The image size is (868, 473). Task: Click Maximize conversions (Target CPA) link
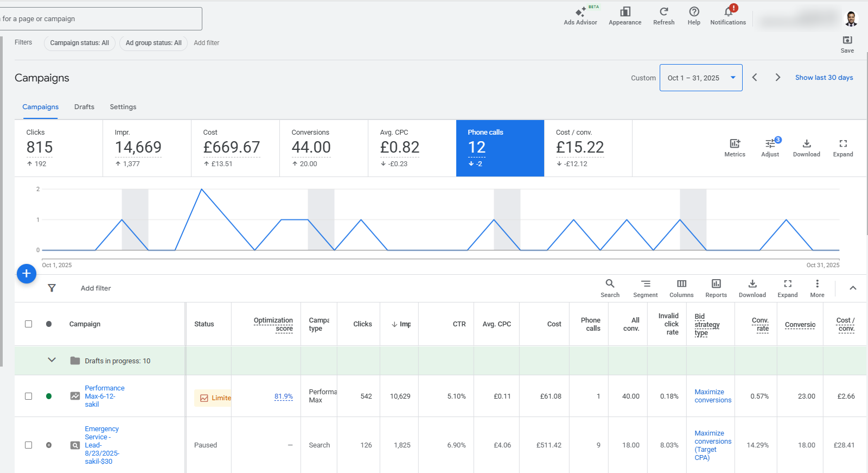[x=713, y=445]
